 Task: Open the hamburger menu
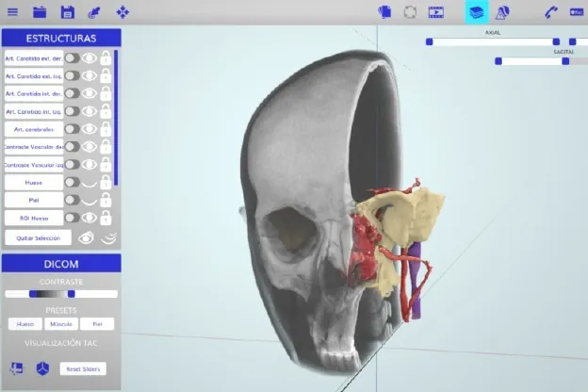point(12,12)
